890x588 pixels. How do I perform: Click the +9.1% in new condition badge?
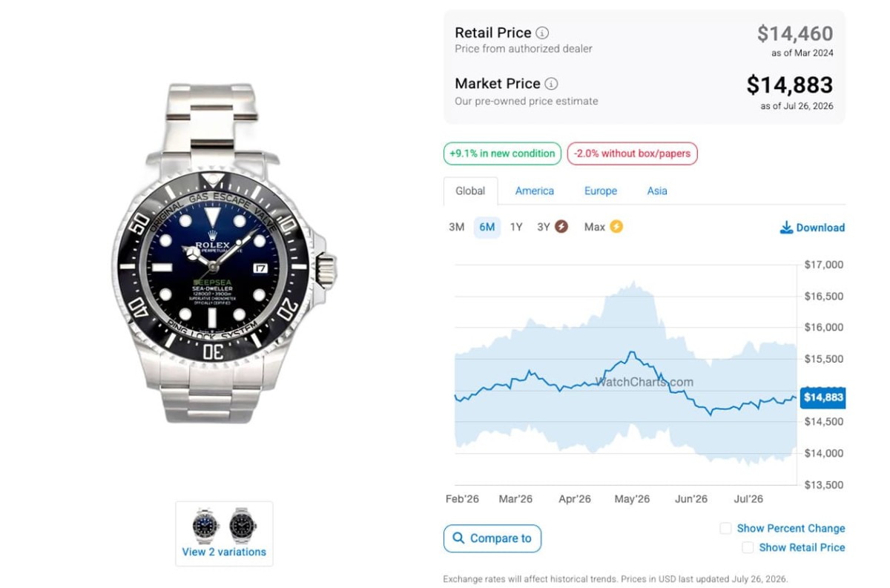pos(502,153)
